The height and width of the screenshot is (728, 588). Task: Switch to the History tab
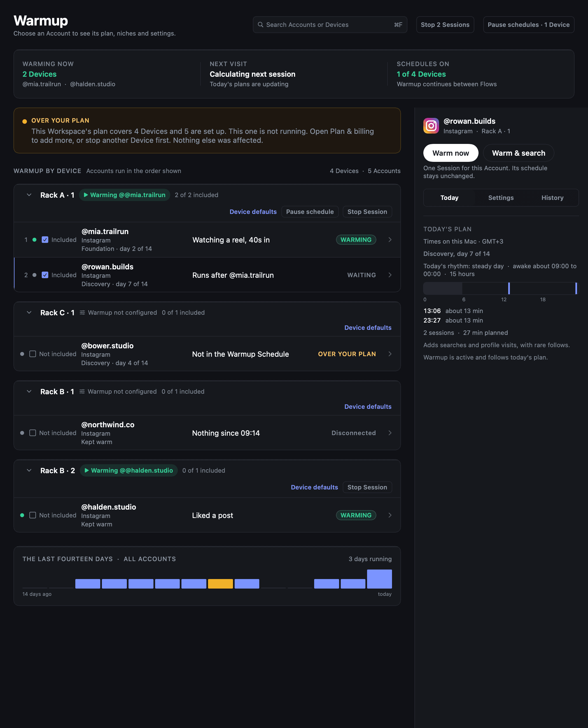pyautogui.click(x=552, y=197)
